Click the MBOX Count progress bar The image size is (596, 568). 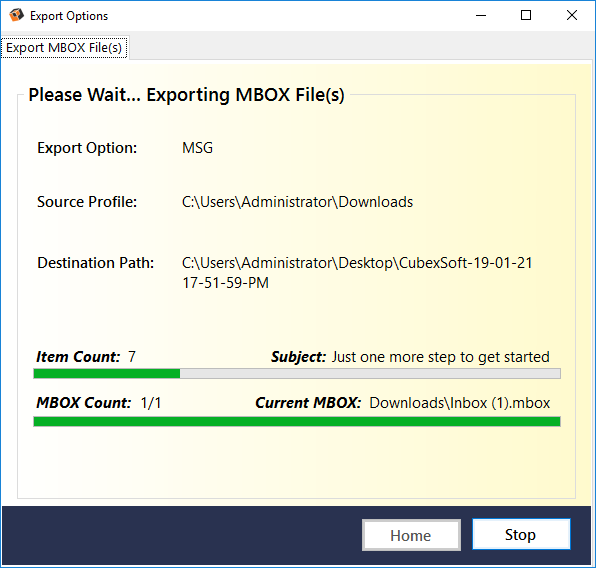(x=297, y=421)
